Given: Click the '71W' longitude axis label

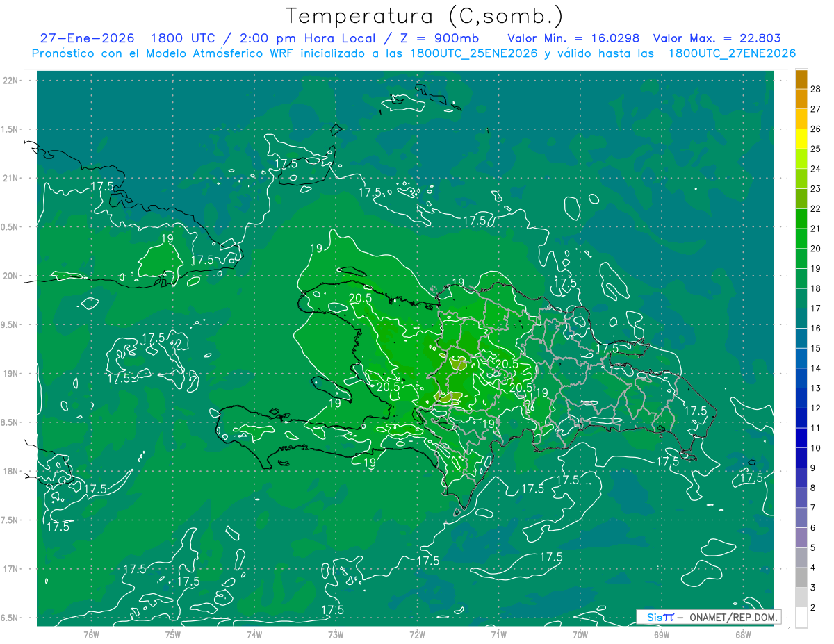Looking at the screenshot, I should [x=498, y=635].
